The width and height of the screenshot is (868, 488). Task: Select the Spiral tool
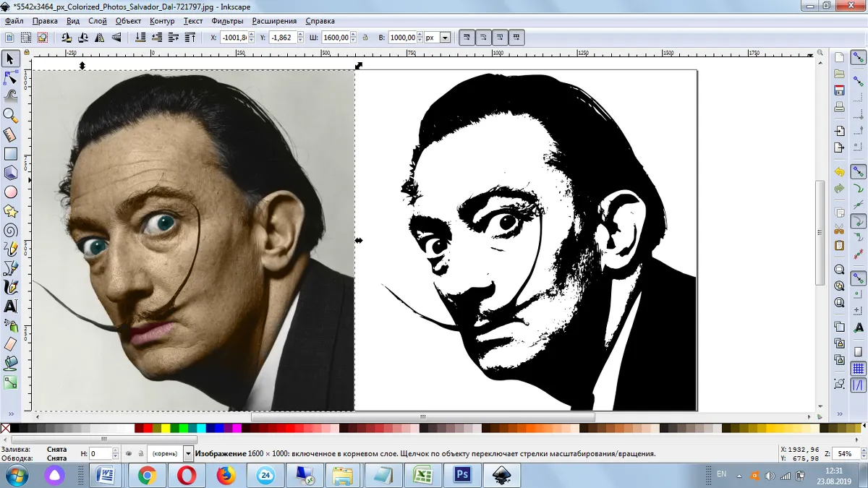[11, 231]
